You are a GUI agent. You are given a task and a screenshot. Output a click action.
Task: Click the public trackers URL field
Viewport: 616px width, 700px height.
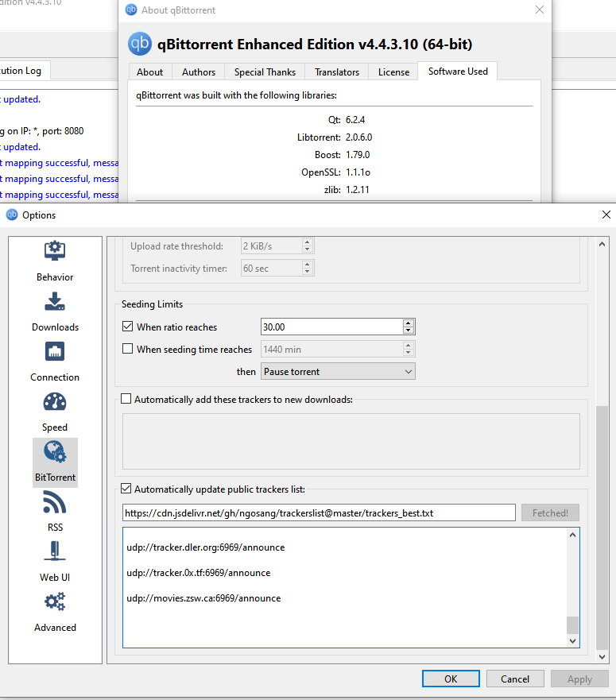tap(319, 512)
